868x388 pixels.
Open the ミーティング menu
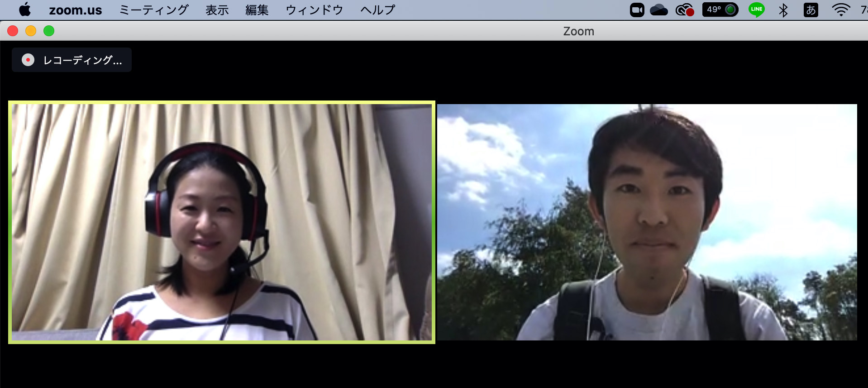[x=153, y=10]
